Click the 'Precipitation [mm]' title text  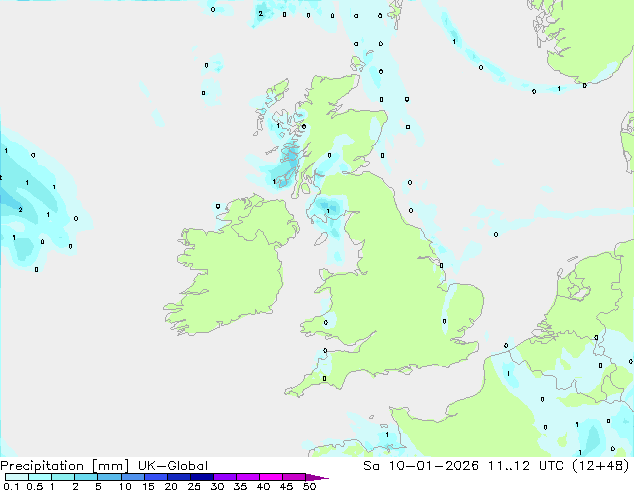click(x=64, y=466)
